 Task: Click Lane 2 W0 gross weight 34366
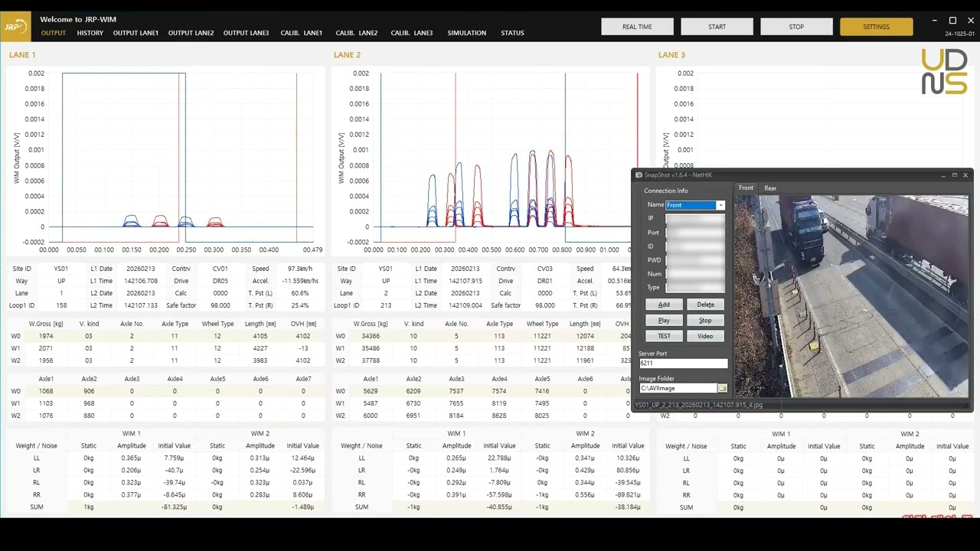pos(371,336)
